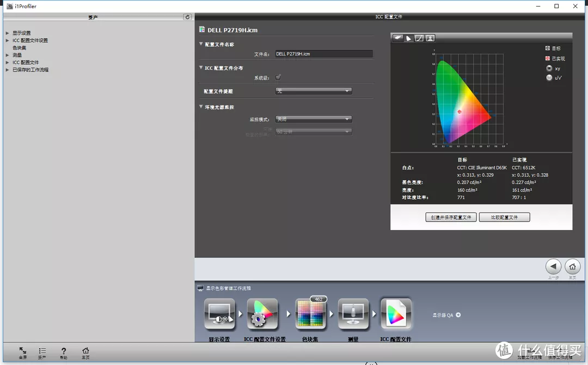Click the refresh icon in the 资产 panel header
The width and height of the screenshot is (588, 365).
coord(187,17)
